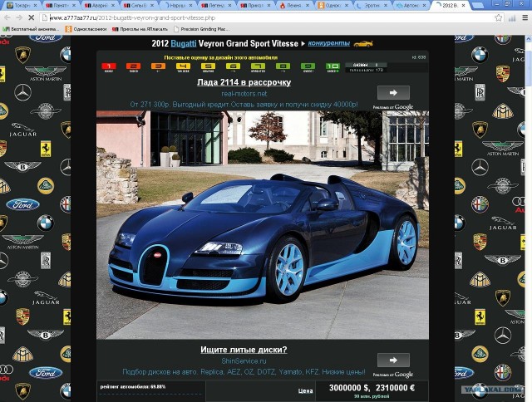Rate the car design 1 (red)
The width and height of the screenshot is (532, 402).
109,67
